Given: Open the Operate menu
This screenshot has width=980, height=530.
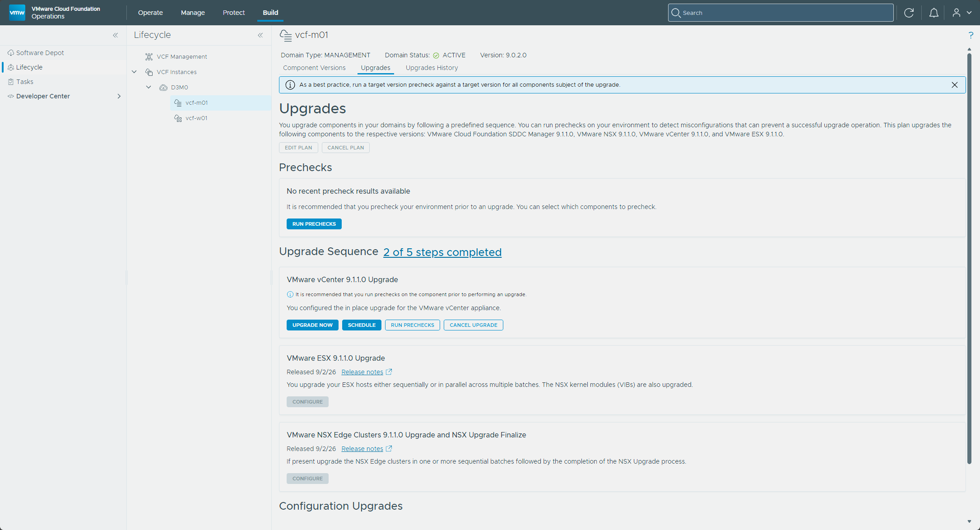Looking at the screenshot, I should (x=150, y=13).
